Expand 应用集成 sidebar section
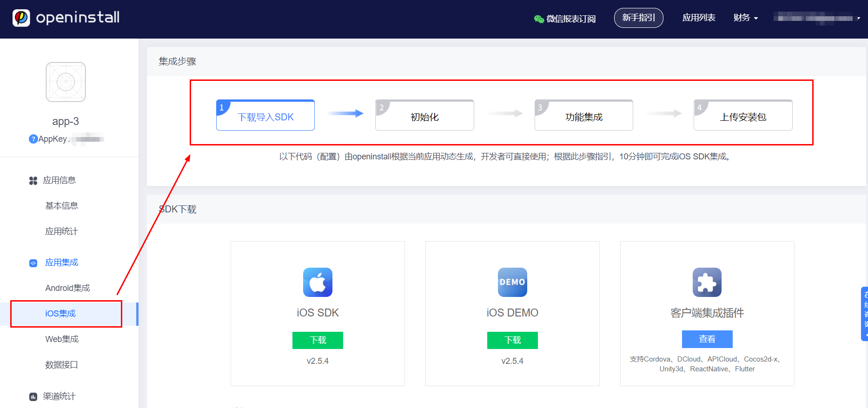868x408 pixels. pyautogui.click(x=61, y=263)
